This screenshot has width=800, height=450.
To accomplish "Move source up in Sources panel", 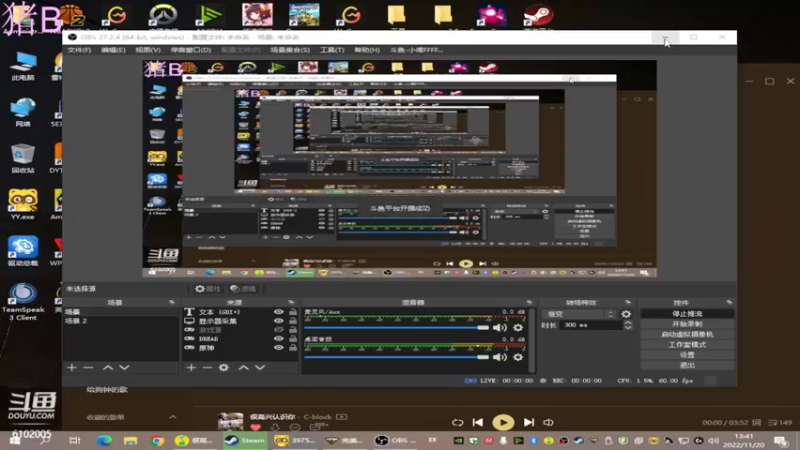I will (x=243, y=367).
